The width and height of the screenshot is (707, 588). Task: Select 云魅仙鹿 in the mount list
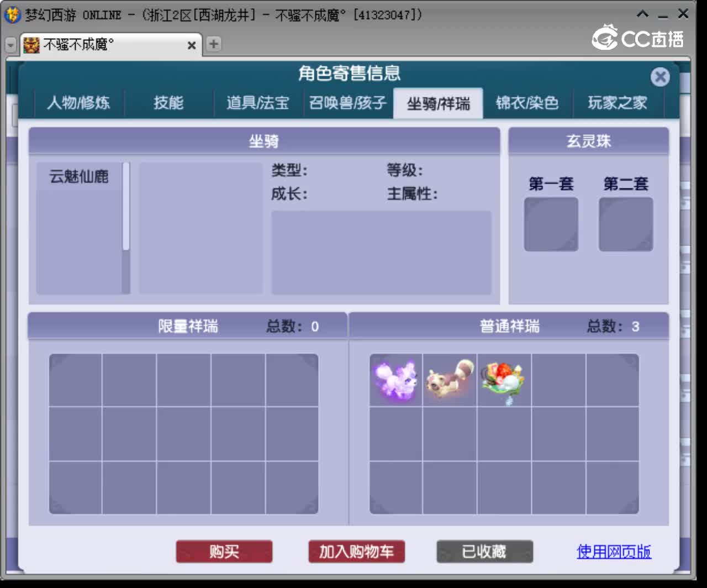point(79,176)
